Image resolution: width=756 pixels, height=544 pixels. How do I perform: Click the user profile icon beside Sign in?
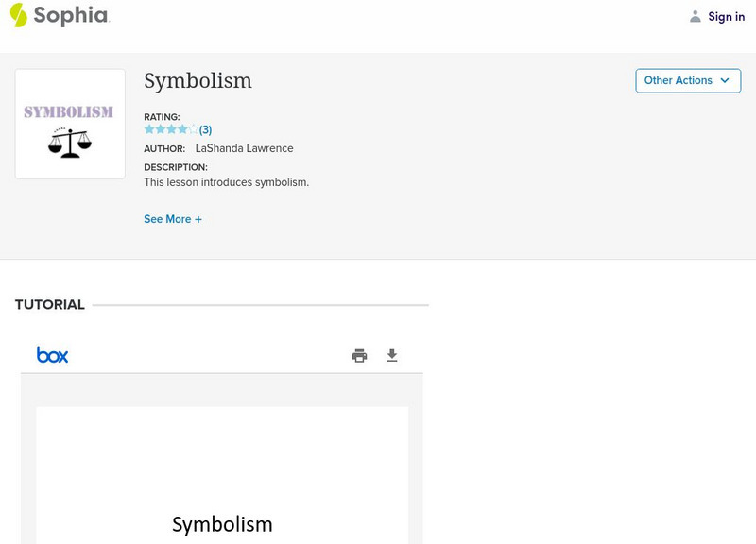point(694,16)
